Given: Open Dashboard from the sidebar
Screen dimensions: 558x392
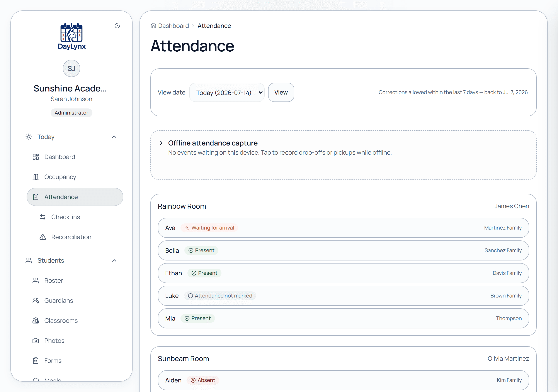Looking at the screenshot, I should pyautogui.click(x=75, y=157).
